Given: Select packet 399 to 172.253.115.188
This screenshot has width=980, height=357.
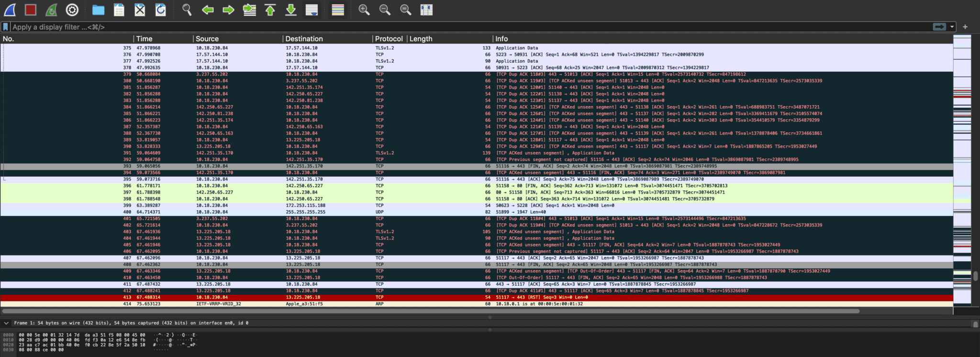Looking at the screenshot, I should [477, 205].
